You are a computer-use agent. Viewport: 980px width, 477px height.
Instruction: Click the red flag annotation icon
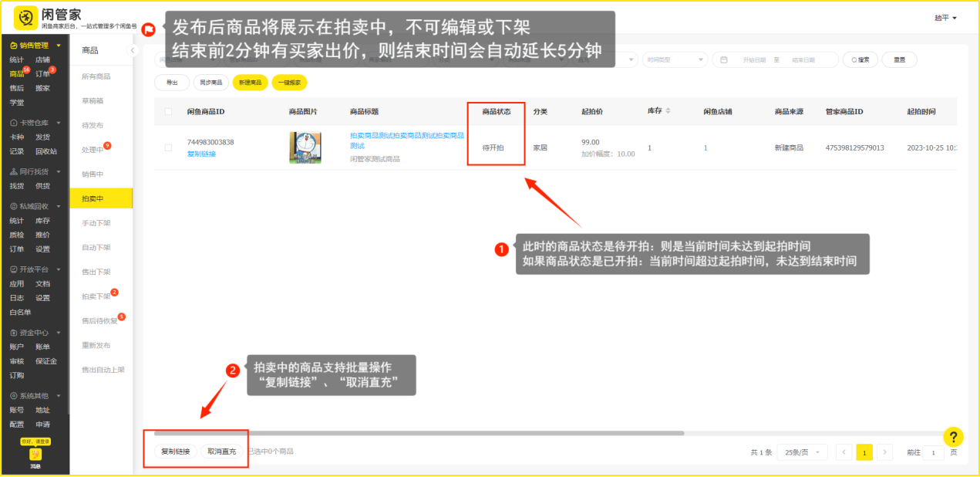(149, 29)
